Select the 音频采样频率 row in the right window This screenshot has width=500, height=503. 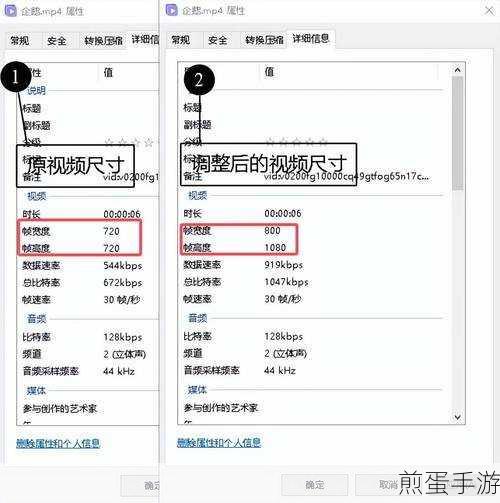[x=313, y=370]
